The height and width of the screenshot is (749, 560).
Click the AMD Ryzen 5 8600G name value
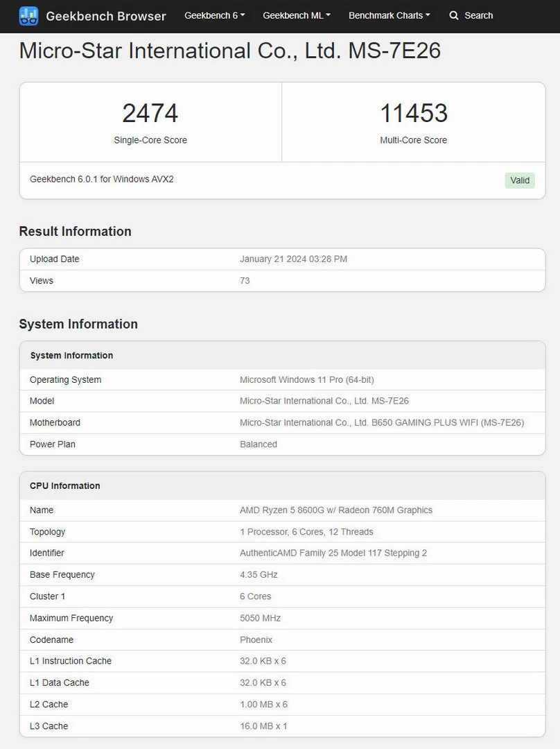click(x=335, y=510)
